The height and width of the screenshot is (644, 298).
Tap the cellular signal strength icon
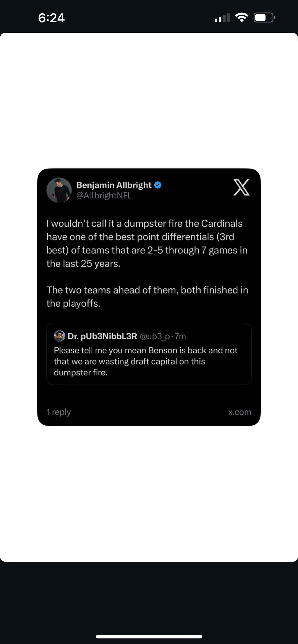click(222, 18)
